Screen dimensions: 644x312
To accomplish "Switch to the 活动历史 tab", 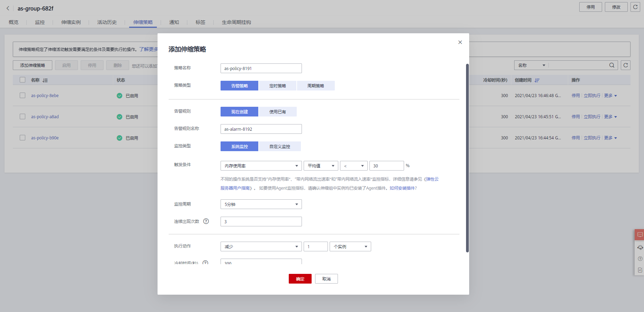I will (107, 22).
